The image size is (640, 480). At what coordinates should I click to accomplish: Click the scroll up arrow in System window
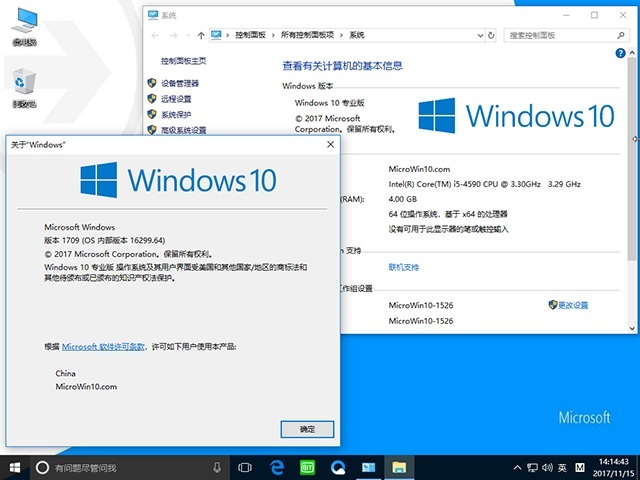632,53
